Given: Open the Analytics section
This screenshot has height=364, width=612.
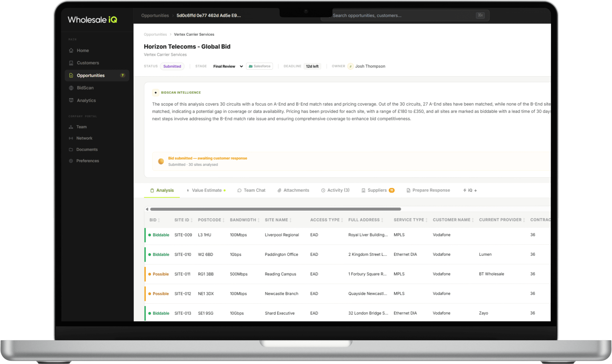Looking at the screenshot, I should (x=86, y=100).
